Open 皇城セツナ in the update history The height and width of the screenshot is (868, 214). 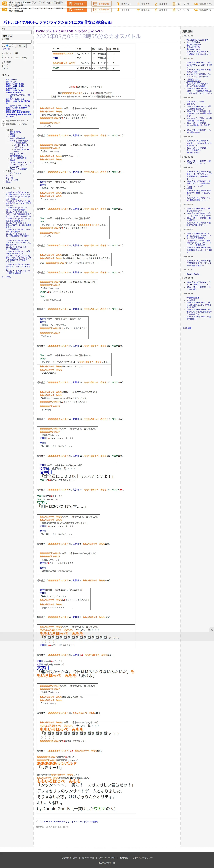coord(191,104)
